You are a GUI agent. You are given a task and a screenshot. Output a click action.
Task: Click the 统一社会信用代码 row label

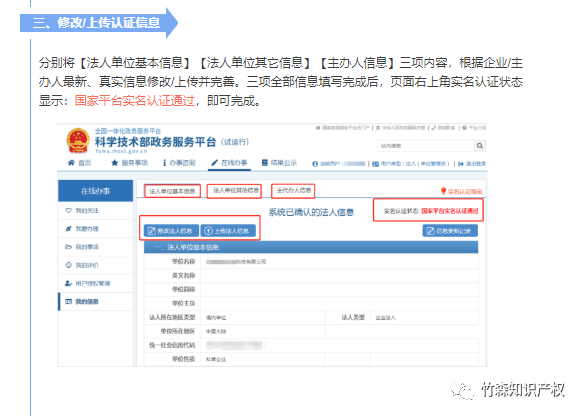tap(172, 345)
